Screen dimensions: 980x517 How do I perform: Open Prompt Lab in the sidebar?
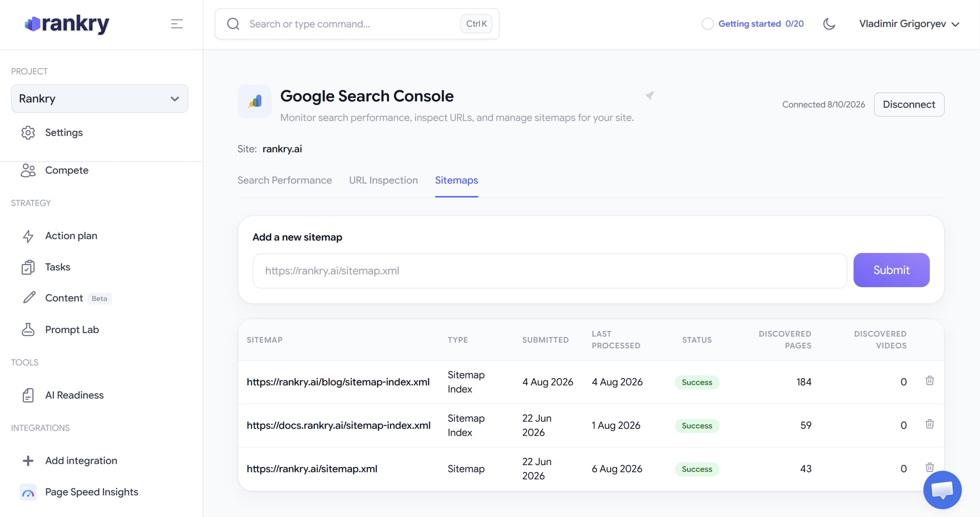(72, 330)
